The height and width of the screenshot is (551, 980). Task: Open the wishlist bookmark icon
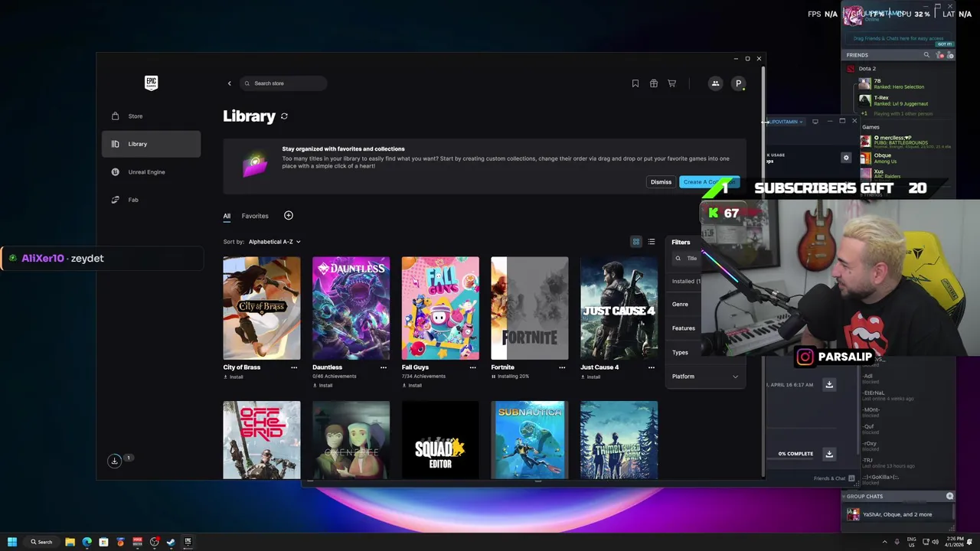click(635, 83)
